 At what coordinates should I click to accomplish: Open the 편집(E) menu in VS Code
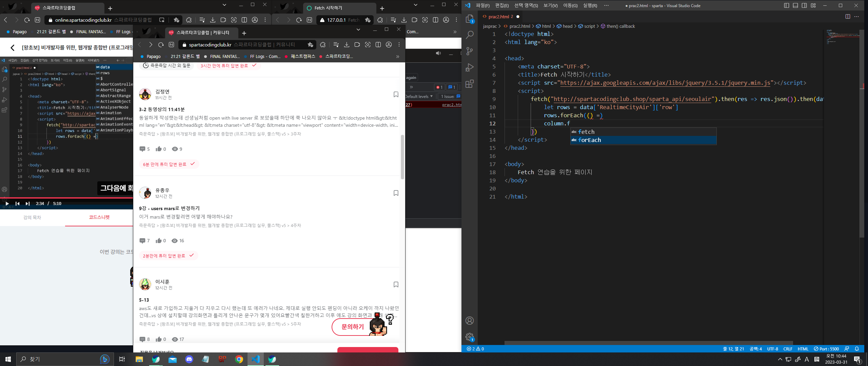point(502,5)
